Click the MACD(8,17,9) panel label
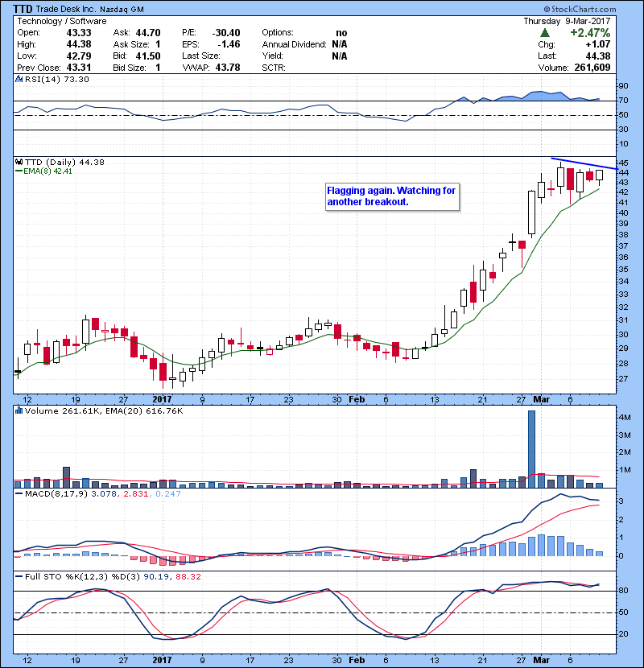Screen dimensions: 644x668 pos(56,494)
